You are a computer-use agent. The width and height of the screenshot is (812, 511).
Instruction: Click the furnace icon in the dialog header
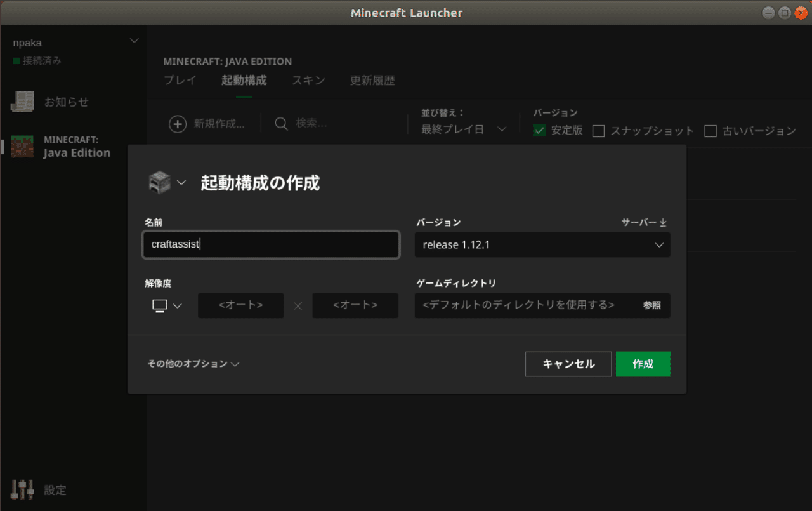(x=160, y=182)
